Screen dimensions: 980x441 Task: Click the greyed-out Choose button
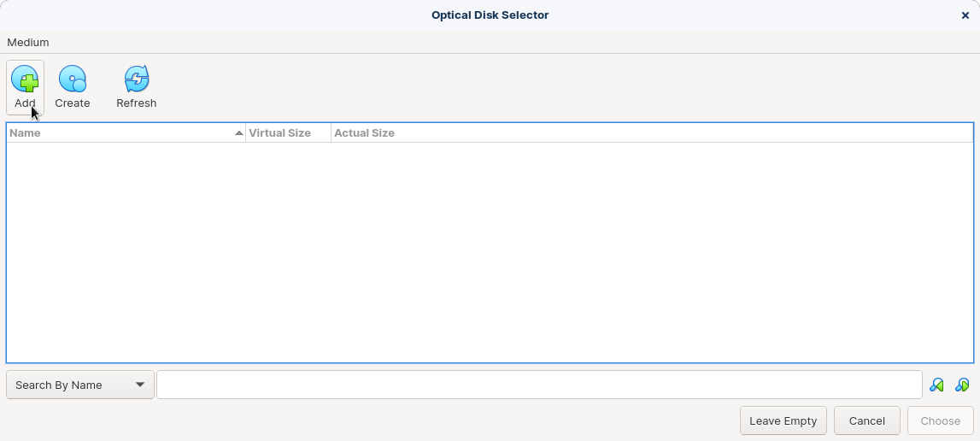(x=940, y=421)
